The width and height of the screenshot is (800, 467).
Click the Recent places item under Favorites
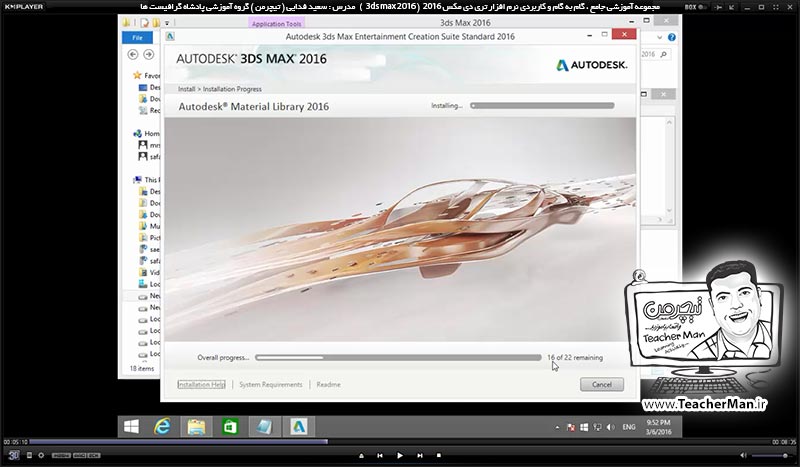click(149, 110)
